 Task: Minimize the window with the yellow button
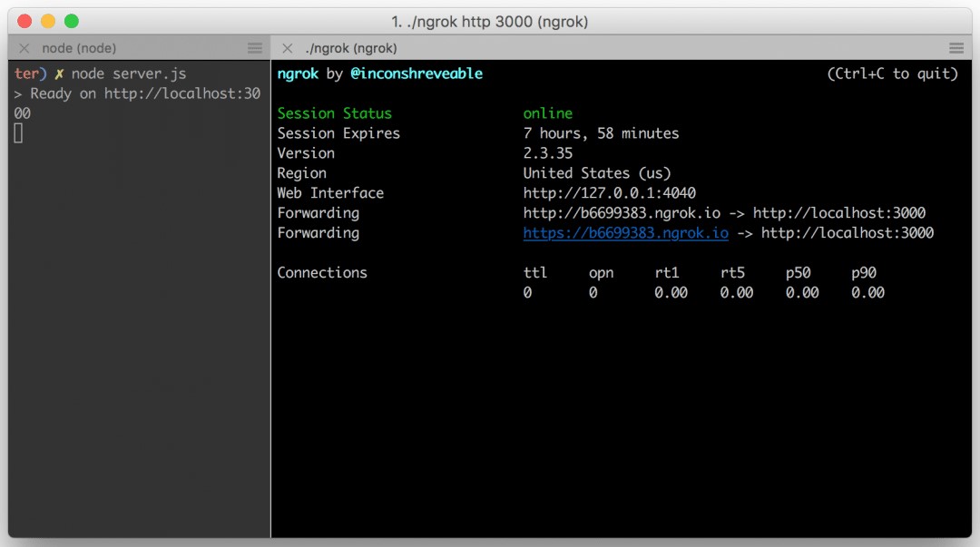click(48, 21)
